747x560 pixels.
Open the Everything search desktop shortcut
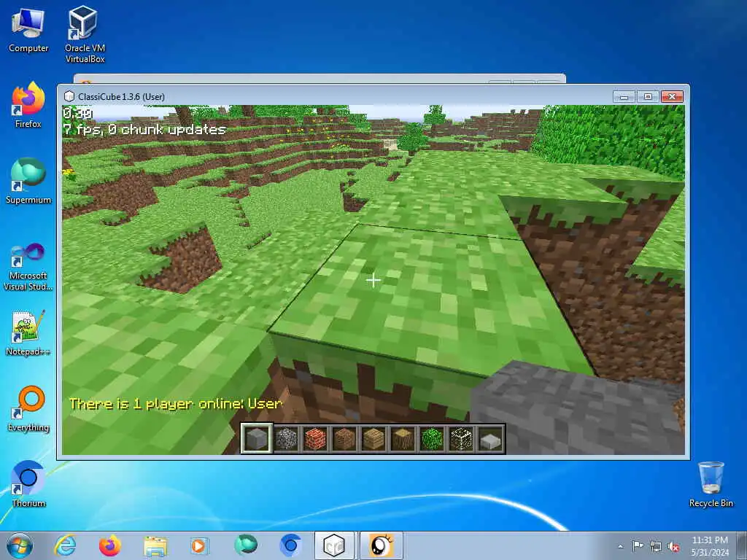28,408
